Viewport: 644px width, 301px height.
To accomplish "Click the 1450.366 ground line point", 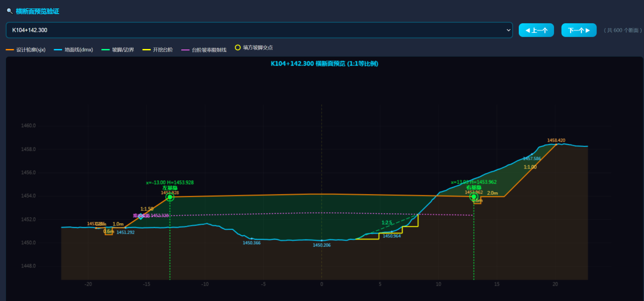I will (252, 238).
